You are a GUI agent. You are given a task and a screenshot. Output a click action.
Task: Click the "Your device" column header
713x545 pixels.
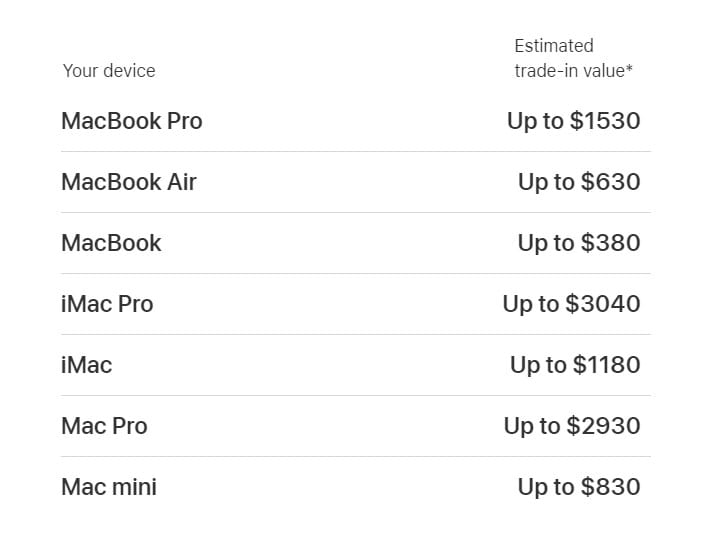pyautogui.click(x=108, y=71)
